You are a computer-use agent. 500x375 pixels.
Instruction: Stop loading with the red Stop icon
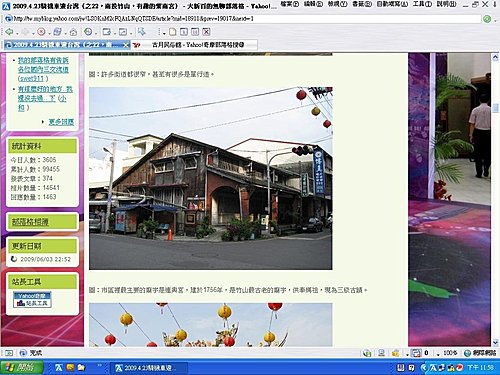point(41,32)
